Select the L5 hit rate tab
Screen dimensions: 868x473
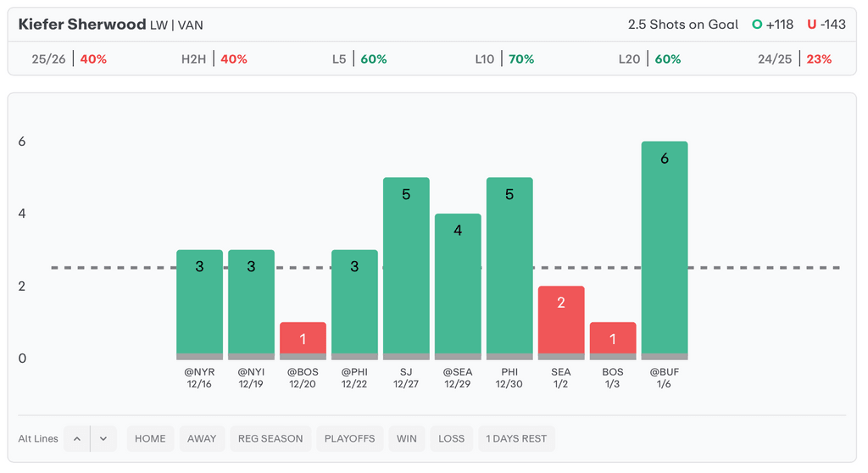point(359,59)
